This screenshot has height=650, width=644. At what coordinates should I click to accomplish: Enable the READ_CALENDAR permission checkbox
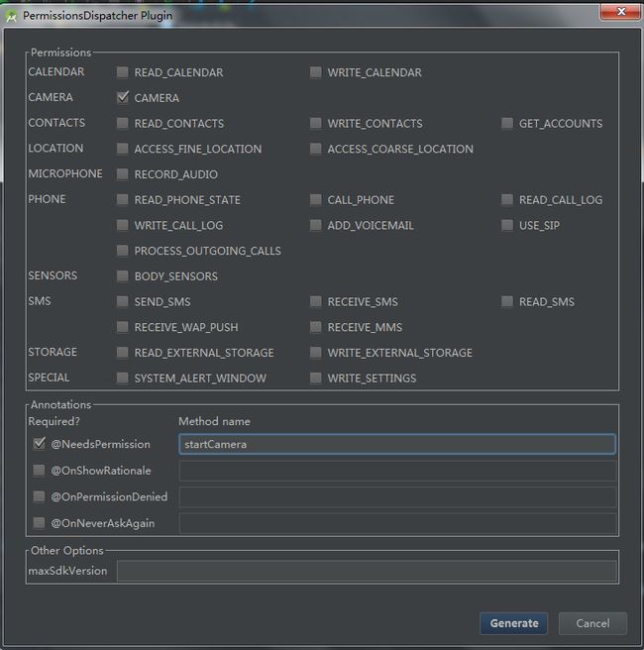pyautogui.click(x=122, y=72)
